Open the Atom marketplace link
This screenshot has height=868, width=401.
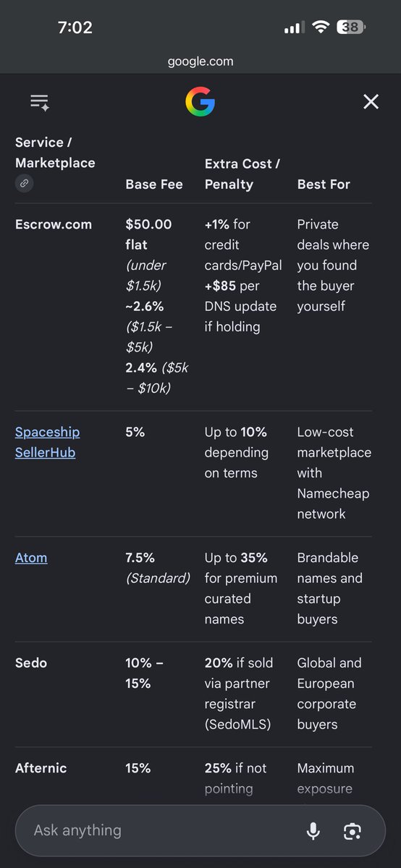(31, 558)
